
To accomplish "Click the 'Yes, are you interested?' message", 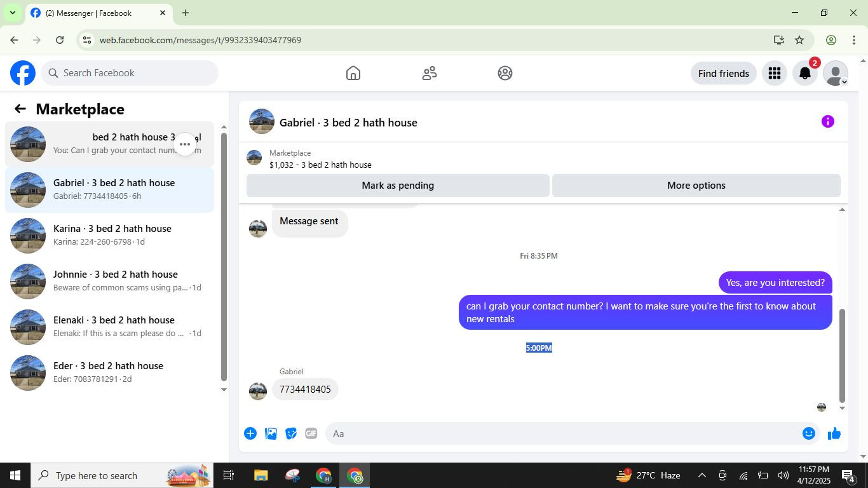I will pyautogui.click(x=775, y=283).
